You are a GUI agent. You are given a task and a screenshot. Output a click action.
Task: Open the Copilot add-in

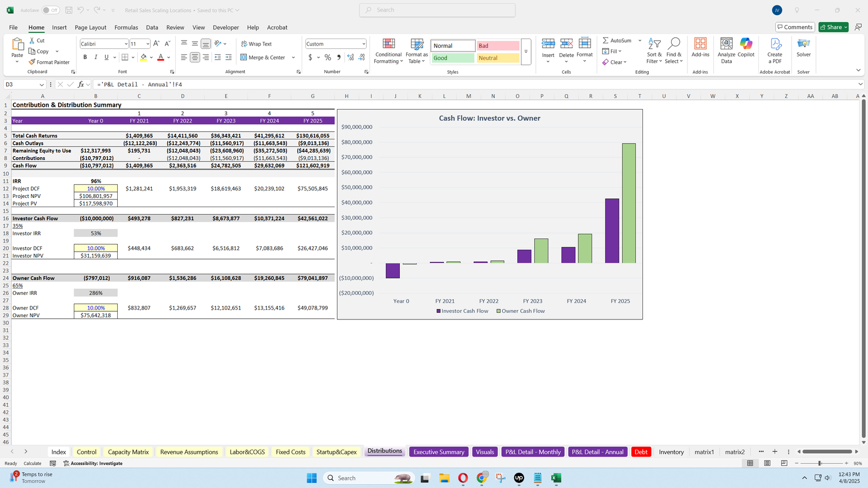[x=746, y=48]
